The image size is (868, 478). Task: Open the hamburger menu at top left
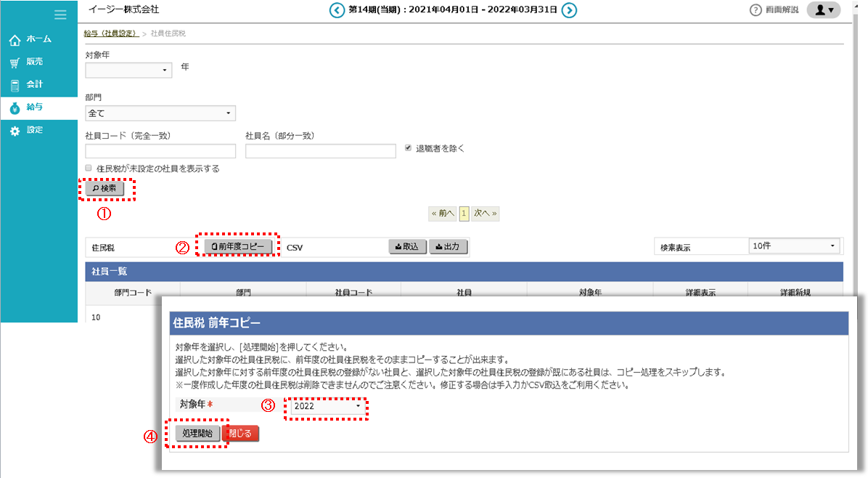tap(60, 15)
